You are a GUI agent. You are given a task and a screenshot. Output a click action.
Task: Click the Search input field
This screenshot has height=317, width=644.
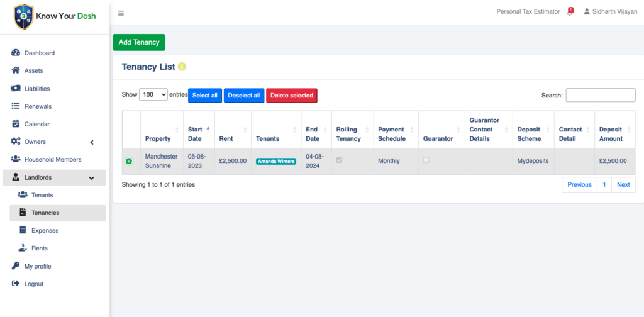click(x=600, y=95)
